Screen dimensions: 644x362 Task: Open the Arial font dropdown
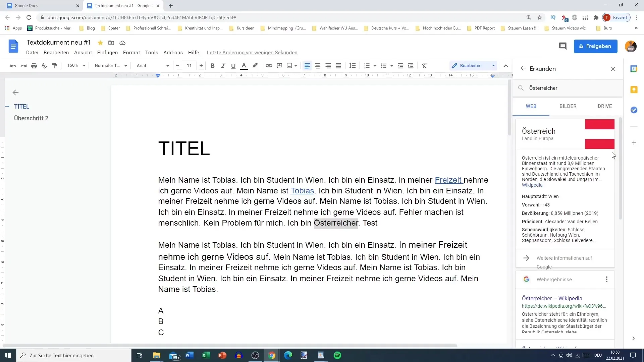tap(153, 66)
